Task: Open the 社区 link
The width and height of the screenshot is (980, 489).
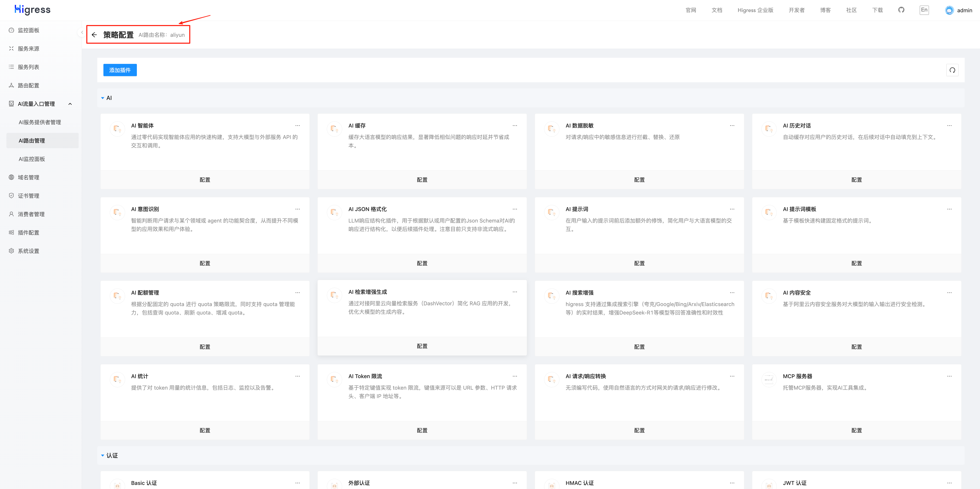Action: [x=851, y=10]
